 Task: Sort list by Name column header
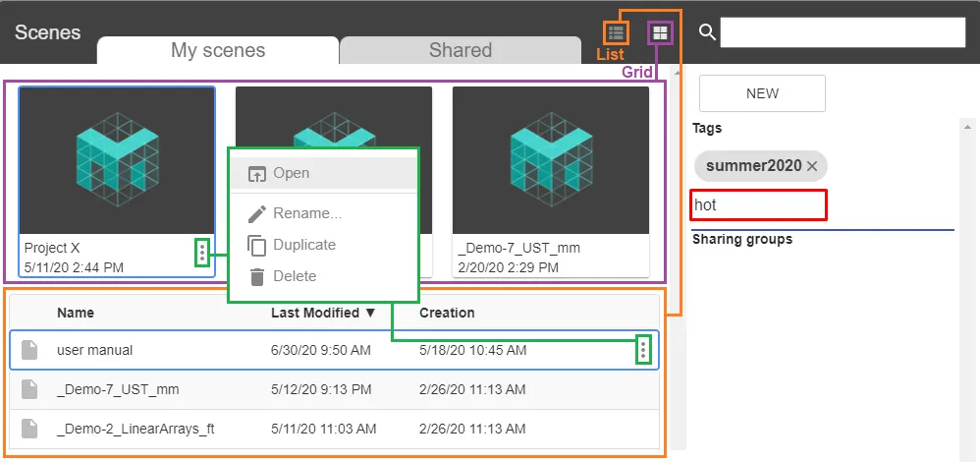point(76,313)
